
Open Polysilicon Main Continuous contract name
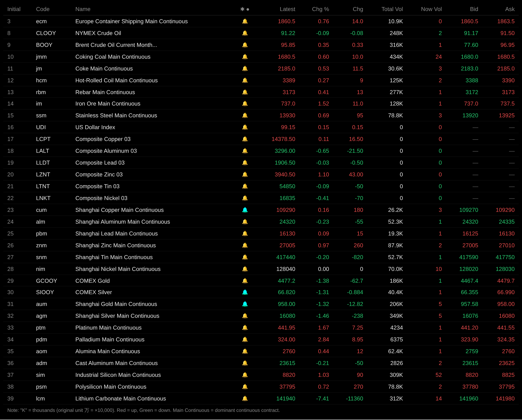point(111,387)
